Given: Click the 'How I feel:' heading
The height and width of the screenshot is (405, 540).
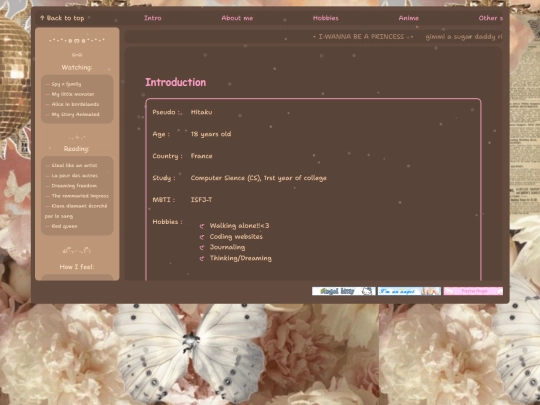Looking at the screenshot, I should point(77,267).
